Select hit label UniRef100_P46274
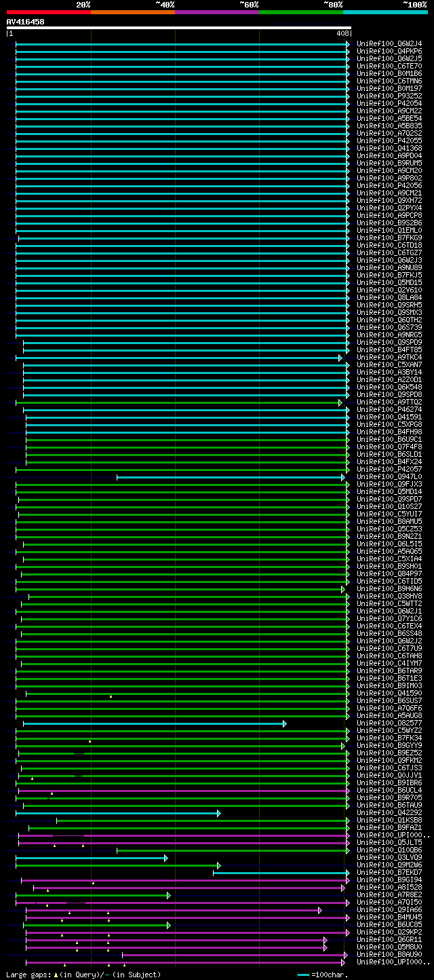The width and height of the screenshot is (434, 980). [x=389, y=410]
